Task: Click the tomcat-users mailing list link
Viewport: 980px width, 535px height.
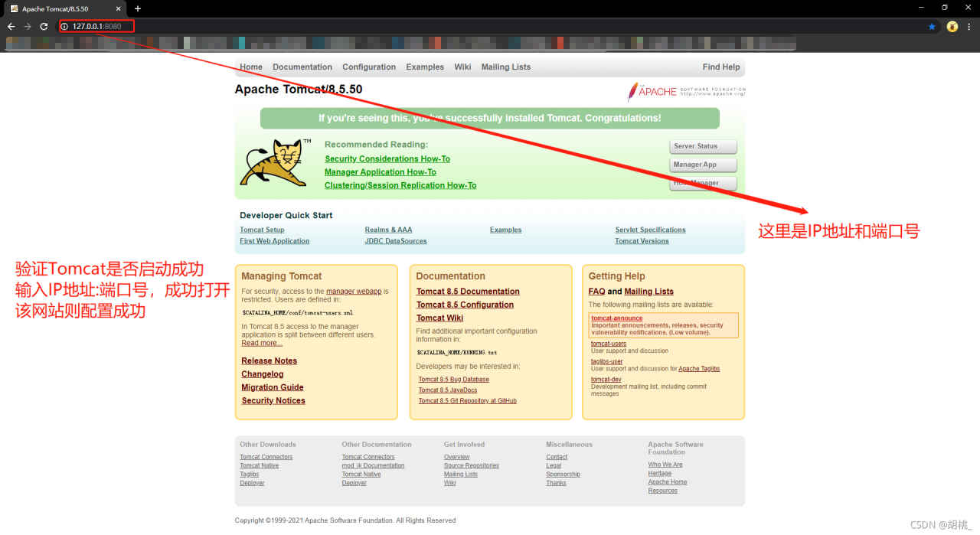Action: tap(609, 344)
